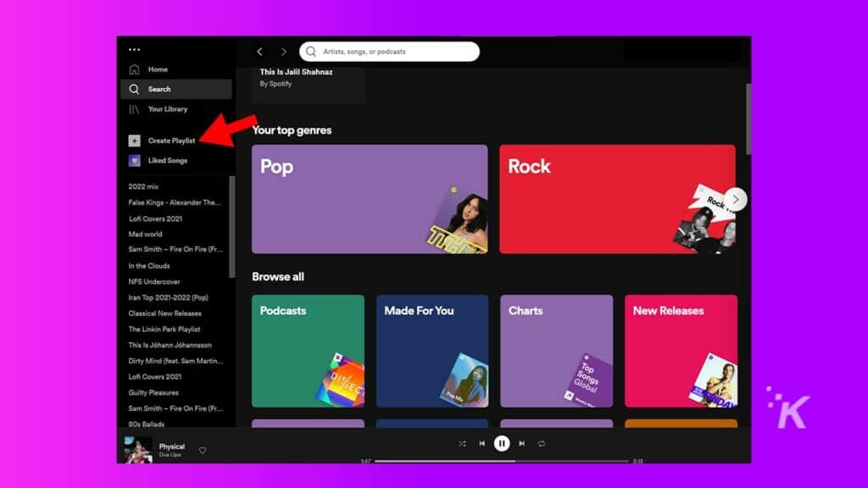The width and height of the screenshot is (868, 488).
Task: Open The Linkin Park Playlist
Action: point(164,330)
